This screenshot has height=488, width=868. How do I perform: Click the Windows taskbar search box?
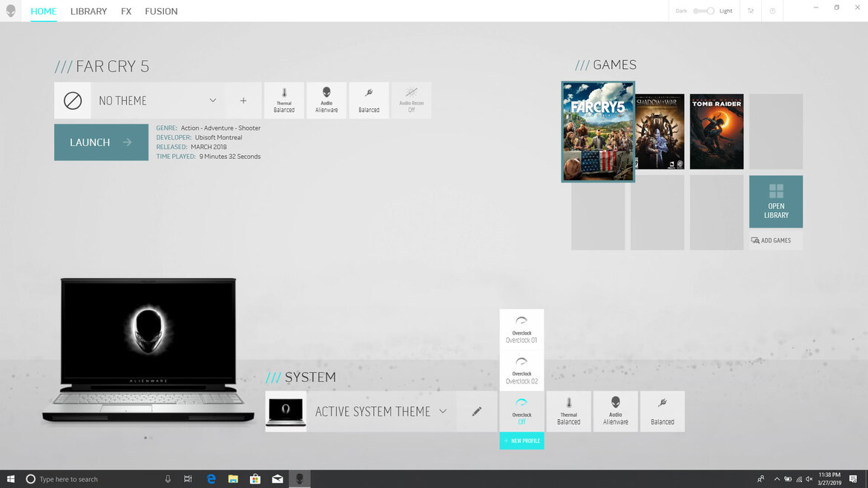99,479
